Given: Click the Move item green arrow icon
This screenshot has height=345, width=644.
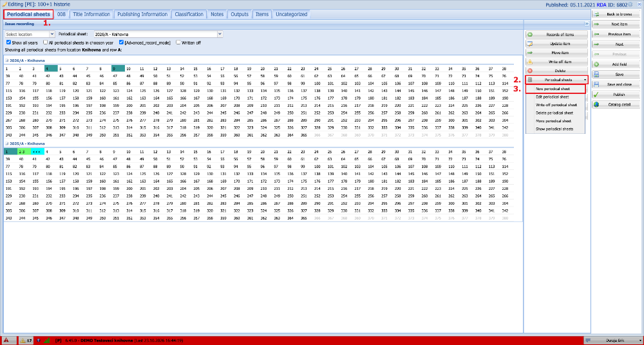Looking at the screenshot, I should point(530,53).
